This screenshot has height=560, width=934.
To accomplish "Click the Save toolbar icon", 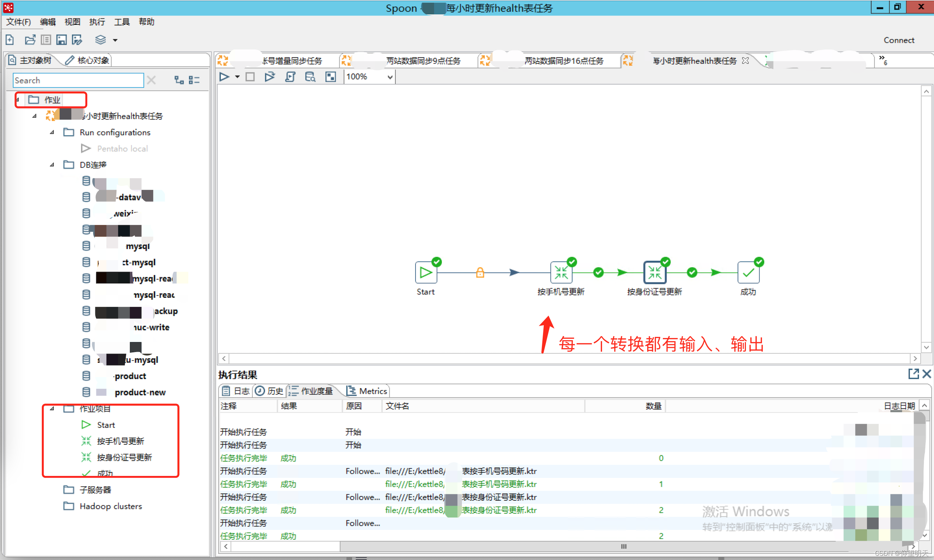I will [62, 40].
